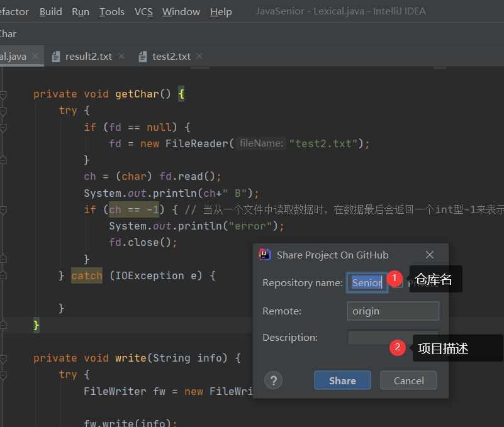
Task: Click the catch keyword
Action: 87,275
